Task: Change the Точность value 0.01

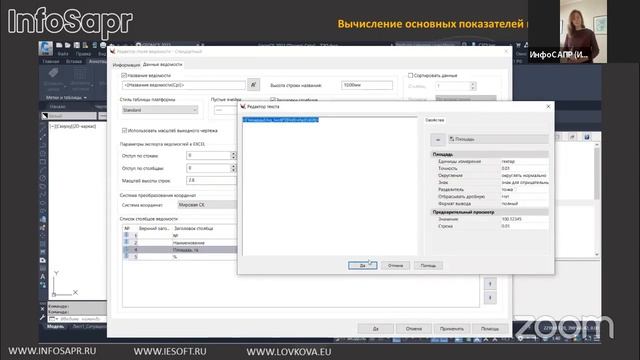Action: tap(524, 168)
